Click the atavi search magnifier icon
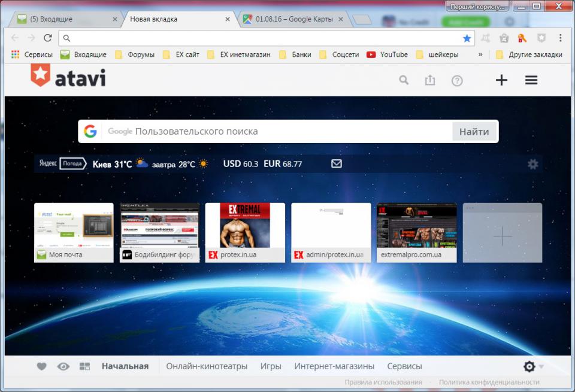The height and width of the screenshot is (392, 575). 404,80
